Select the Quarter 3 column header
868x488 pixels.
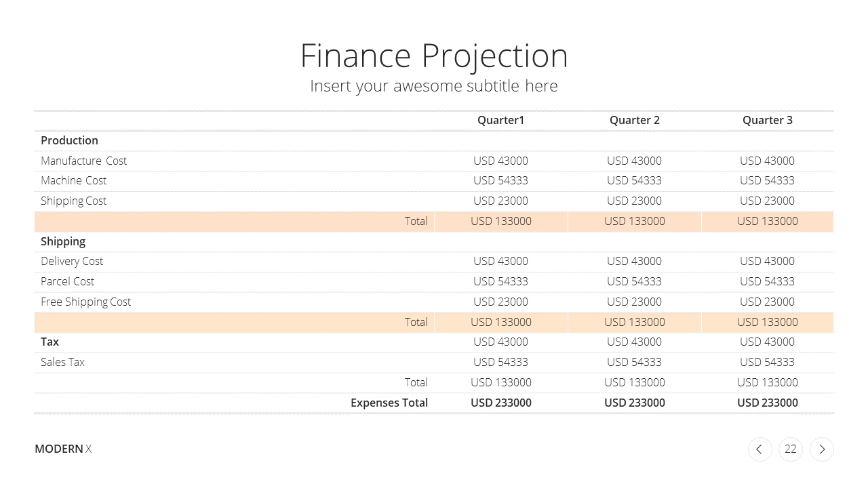(x=768, y=120)
